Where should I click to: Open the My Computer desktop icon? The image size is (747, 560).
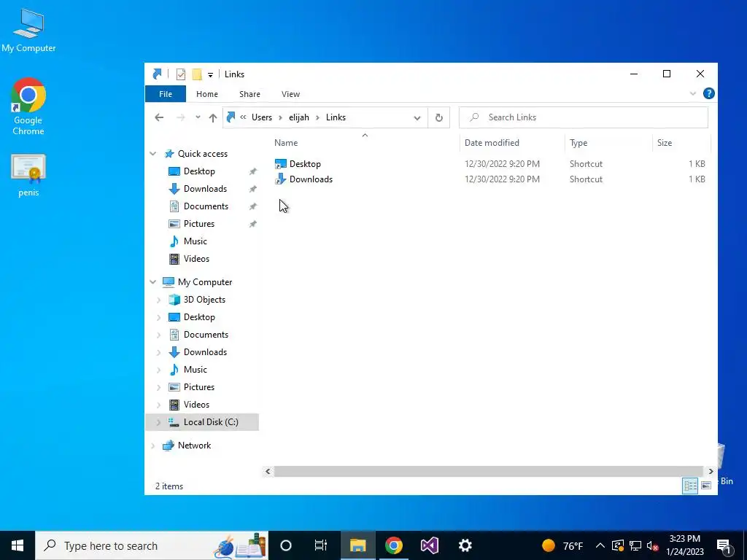28,30
